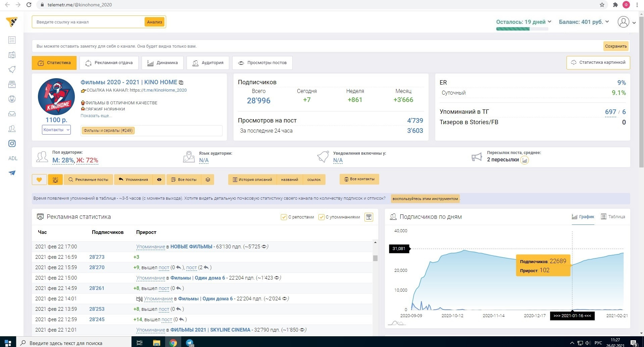644x347 pixels.
Task: Toggle the С упоминаниями checkbox
Action: pos(321,217)
